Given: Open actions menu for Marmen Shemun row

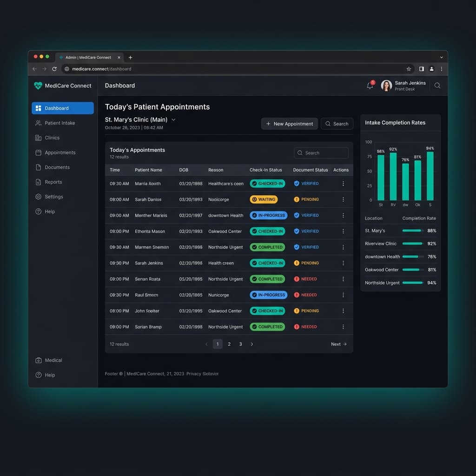Looking at the screenshot, I should (343, 247).
